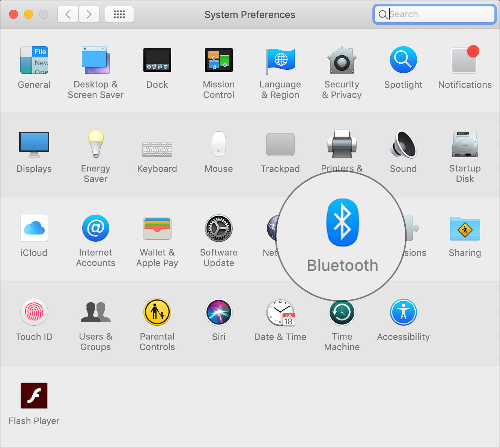Open the Siri settings pane
The width and height of the screenshot is (500, 448).
pos(218,313)
